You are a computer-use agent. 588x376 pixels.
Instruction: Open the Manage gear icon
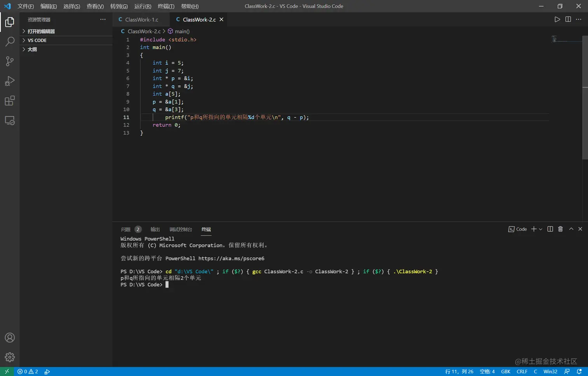pyautogui.click(x=10, y=357)
